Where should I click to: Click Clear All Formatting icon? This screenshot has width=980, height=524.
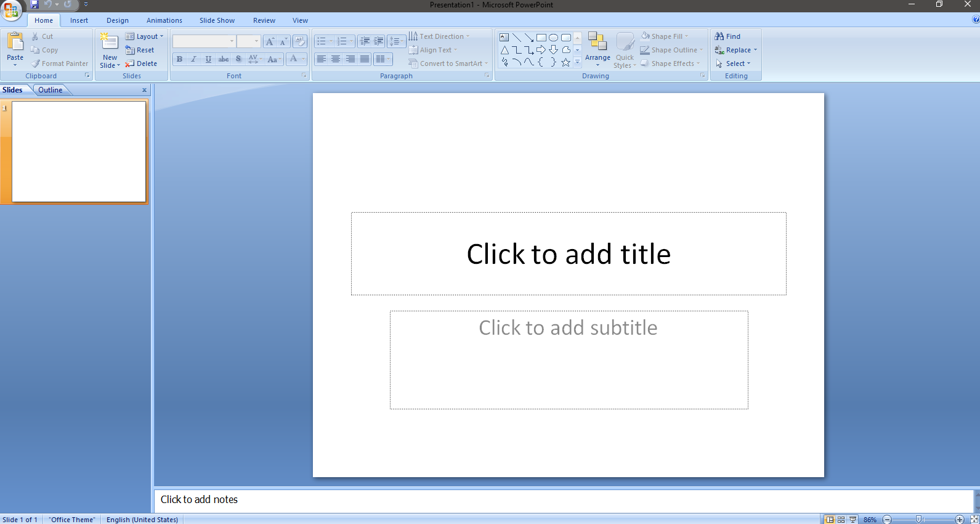click(x=300, y=41)
